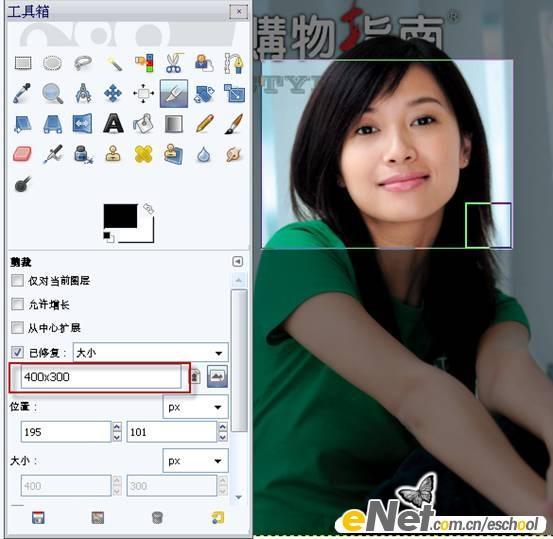Viewport: 553px width, 539px height.
Task: Check the 从中心扩展 option
Action: click(17, 328)
